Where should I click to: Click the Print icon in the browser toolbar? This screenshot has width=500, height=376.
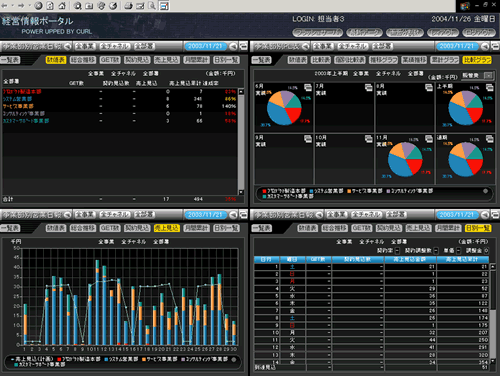click(x=128, y=5)
